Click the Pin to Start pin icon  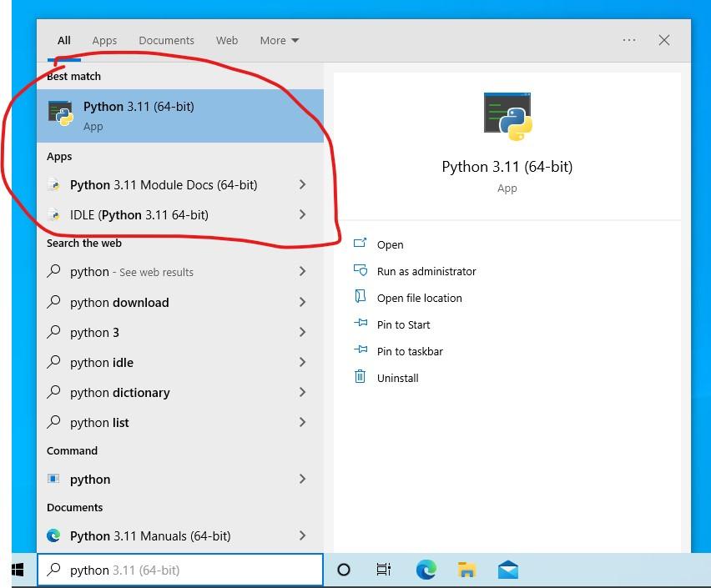click(x=361, y=323)
